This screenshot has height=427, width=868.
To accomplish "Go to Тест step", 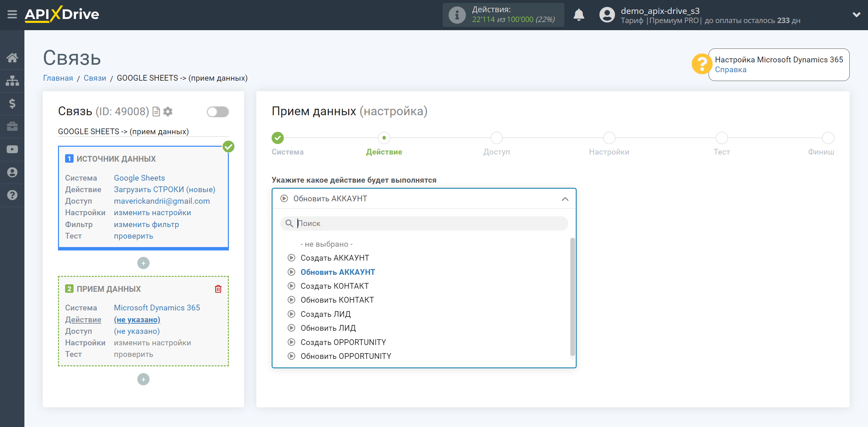I will coord(722,138).
